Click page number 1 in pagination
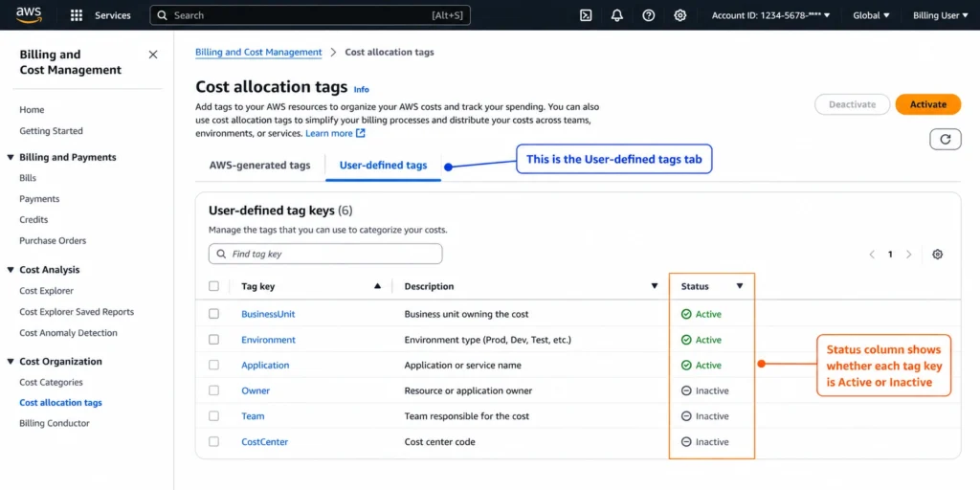980x490 pixels. click(890, 255)
